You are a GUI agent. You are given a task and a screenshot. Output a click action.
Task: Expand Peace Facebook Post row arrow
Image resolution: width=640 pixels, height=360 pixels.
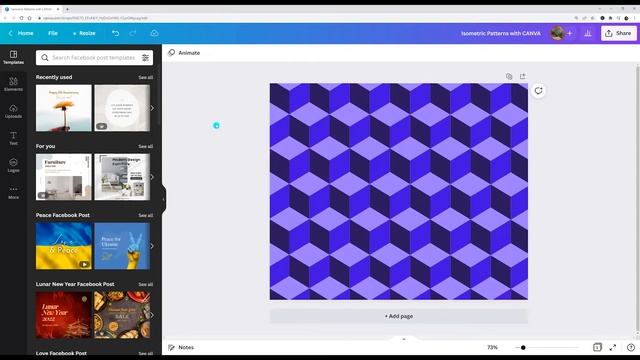[152, 246]
